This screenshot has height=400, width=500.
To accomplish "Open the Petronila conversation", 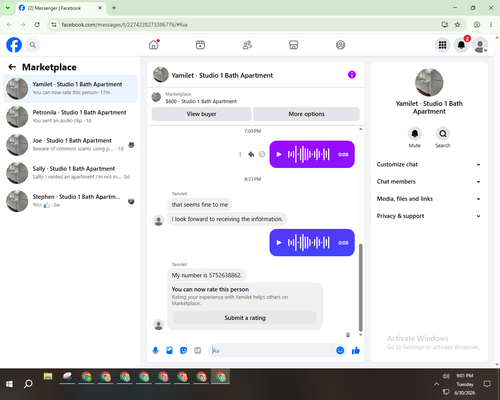I will click(x=70, y=116).
